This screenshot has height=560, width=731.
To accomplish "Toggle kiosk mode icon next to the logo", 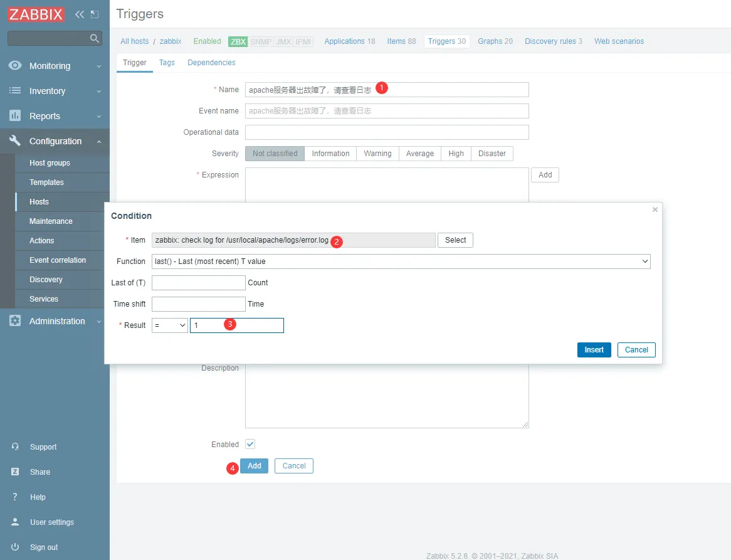I will coord(95,14).
